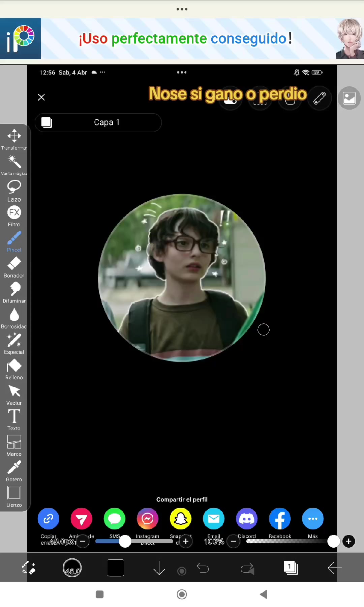This screenshot has width=364, height=607.
Task: Adjust the opacity slider handle
Action: (333, 541)
